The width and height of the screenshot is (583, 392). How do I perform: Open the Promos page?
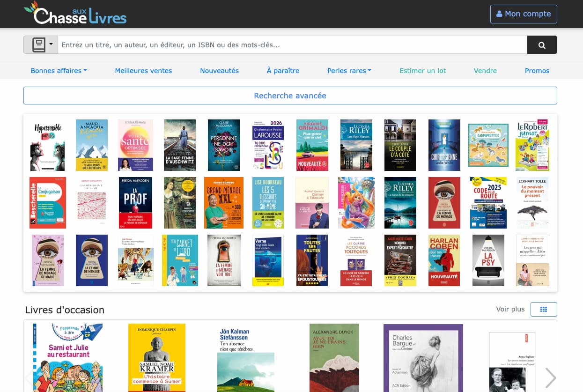point(537,71)
